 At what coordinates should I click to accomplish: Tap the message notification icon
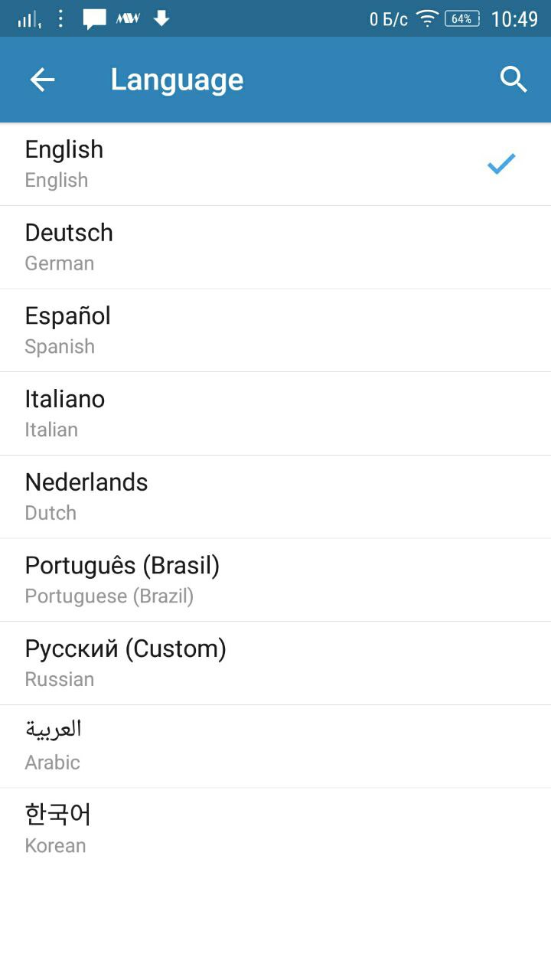(x=94, y=18)
